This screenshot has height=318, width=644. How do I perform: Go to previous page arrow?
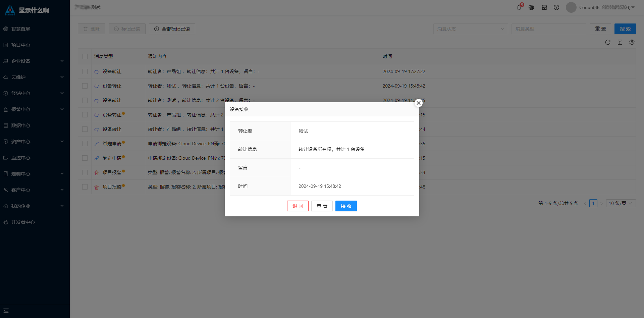click(x=585, y=203)
